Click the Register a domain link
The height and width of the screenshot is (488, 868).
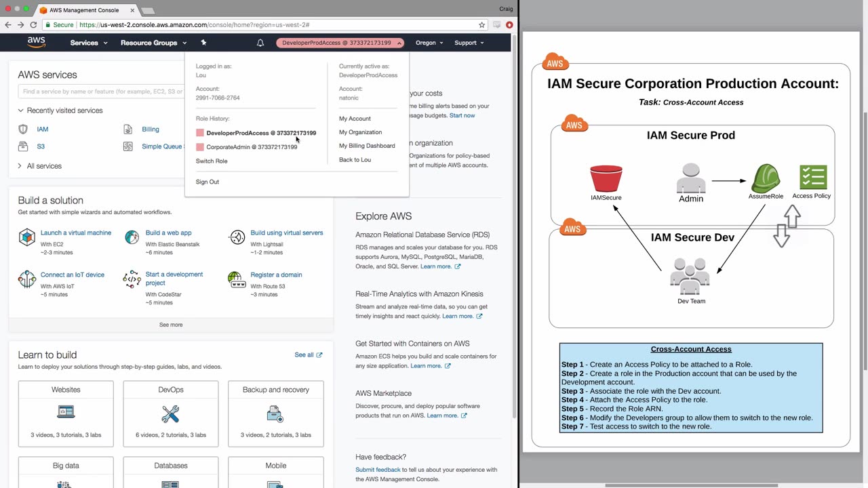276,274
